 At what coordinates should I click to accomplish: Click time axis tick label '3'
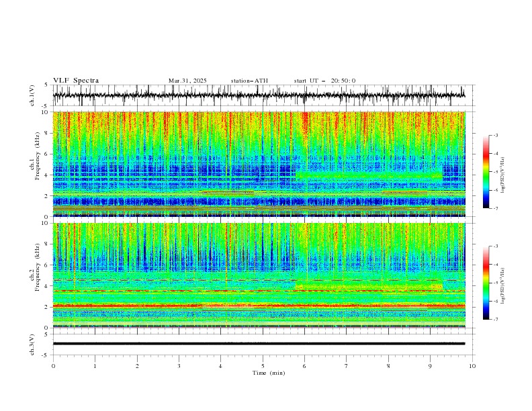pyautogui.click(x=179, y=366)
